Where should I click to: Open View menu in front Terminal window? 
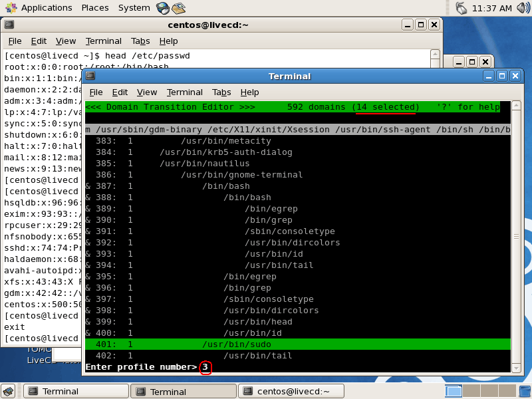coord(147,92)
